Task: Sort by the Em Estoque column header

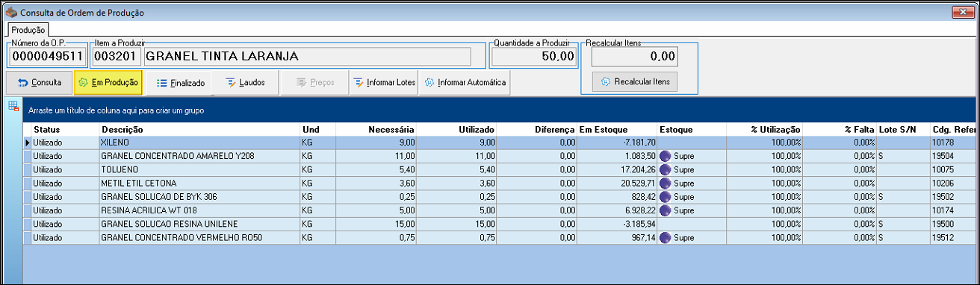Action: (617, 129)
